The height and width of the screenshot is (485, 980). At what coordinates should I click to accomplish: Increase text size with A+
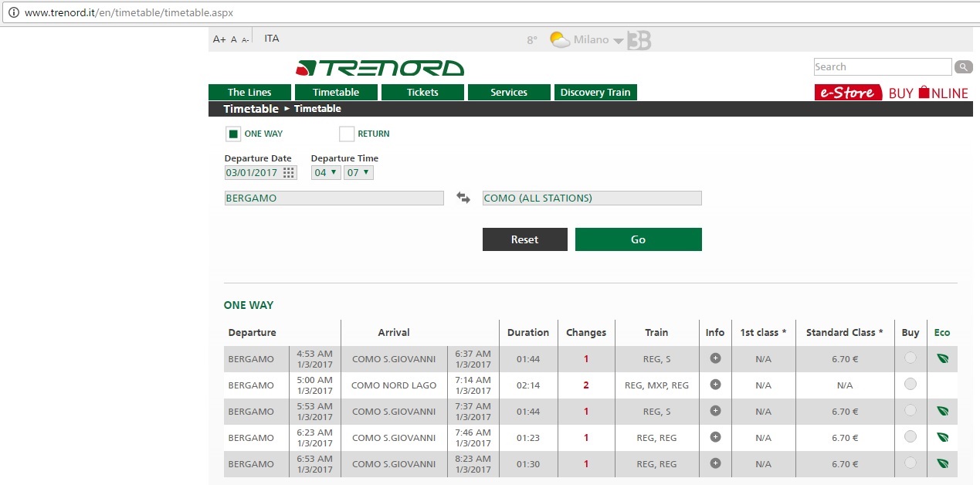click(219, 39)
